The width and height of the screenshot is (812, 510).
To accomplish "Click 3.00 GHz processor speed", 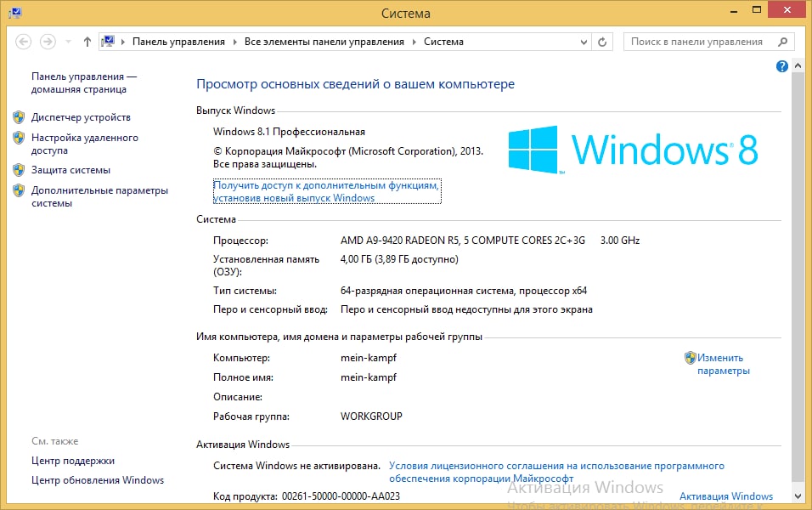I will tap(620, 241).
